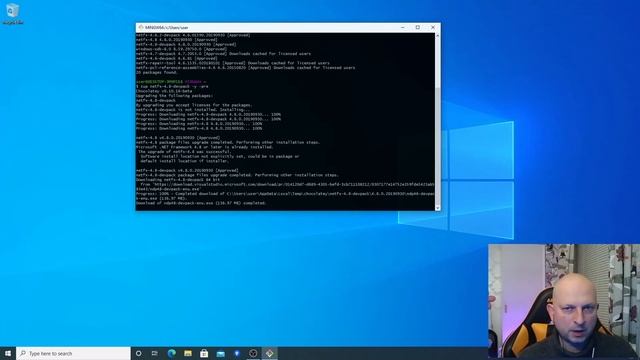
Task: Click the terminal scrollbar down arrow
Action: click(x=438, y=208)
